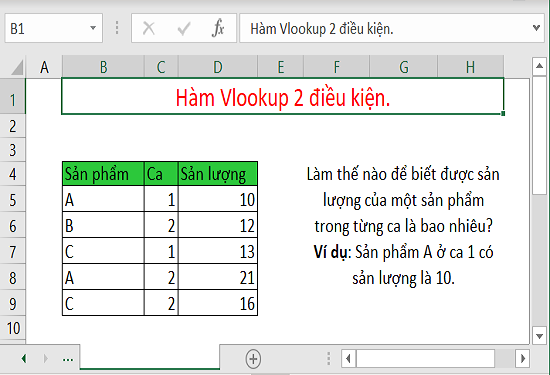Click cell with product 'A' in row 5
This screenshot has height=375, width=550.
point(103,199)
